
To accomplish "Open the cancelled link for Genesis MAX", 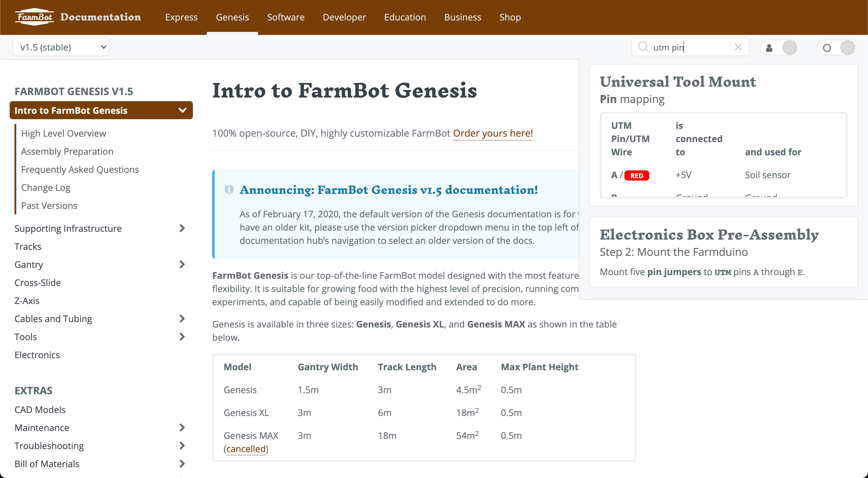I will (246, 449).
